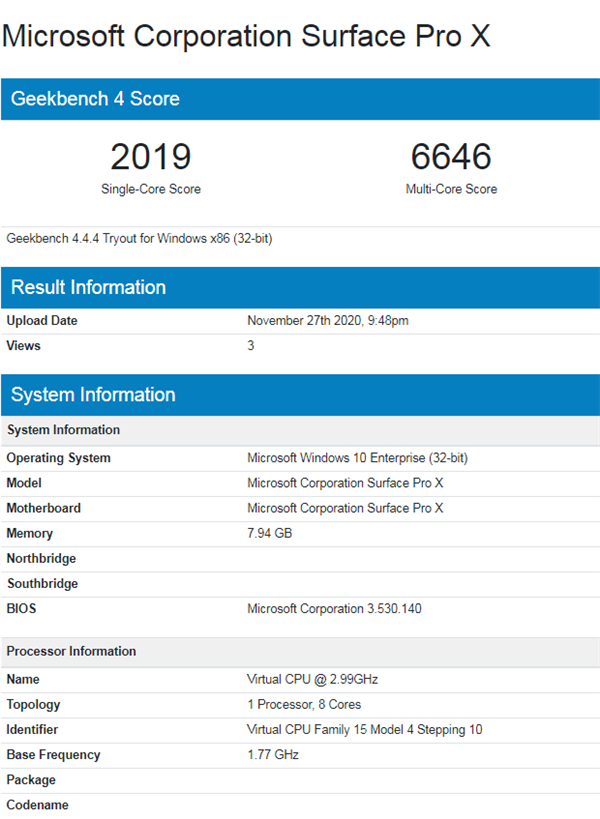Click the Surface Pro X value in Motherboard row
Screen dimensions: 600x819
click(345, 508)
